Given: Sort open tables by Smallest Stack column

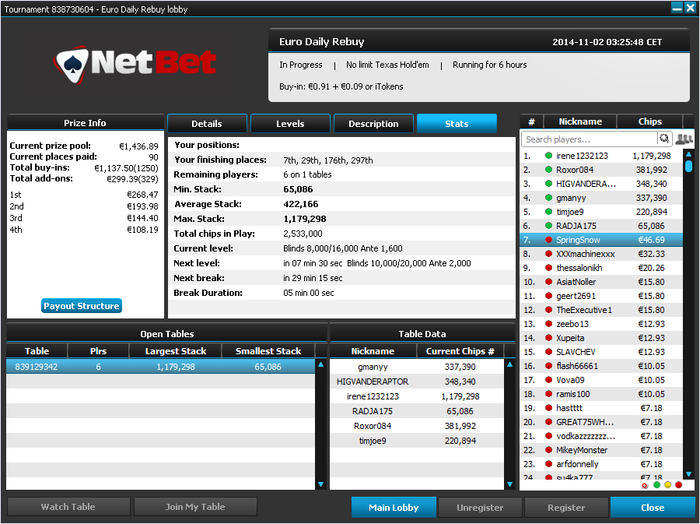Looking at the screenshot, I should pos(268,351).
